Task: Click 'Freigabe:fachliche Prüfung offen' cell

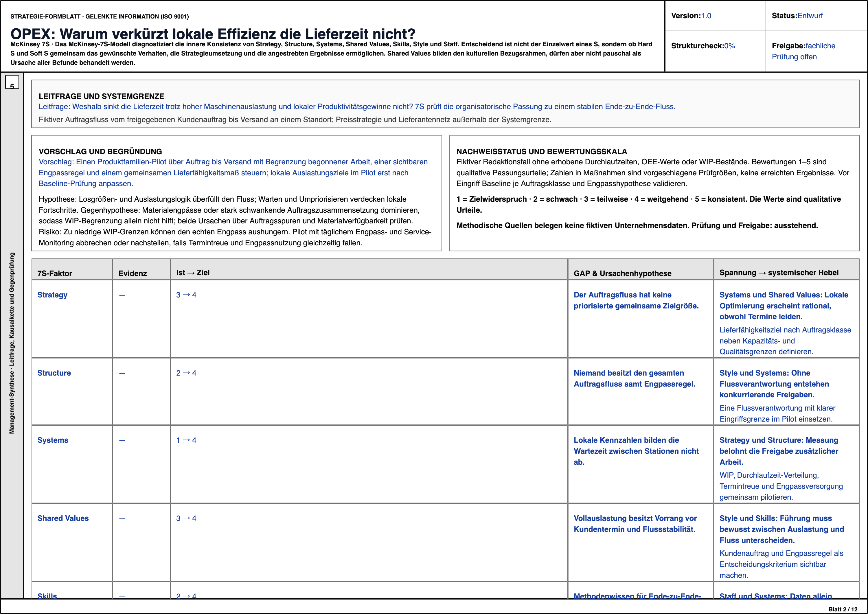Action: click(x=816, y=51)
